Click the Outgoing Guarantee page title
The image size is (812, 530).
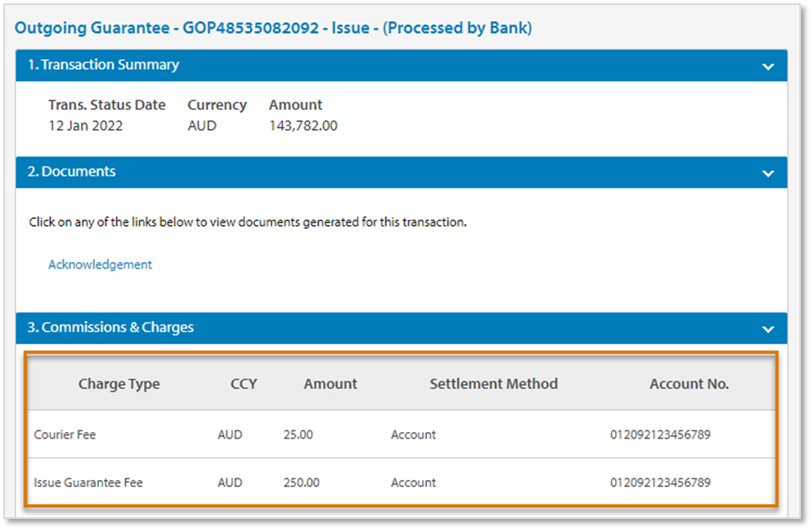pos(273,28)
